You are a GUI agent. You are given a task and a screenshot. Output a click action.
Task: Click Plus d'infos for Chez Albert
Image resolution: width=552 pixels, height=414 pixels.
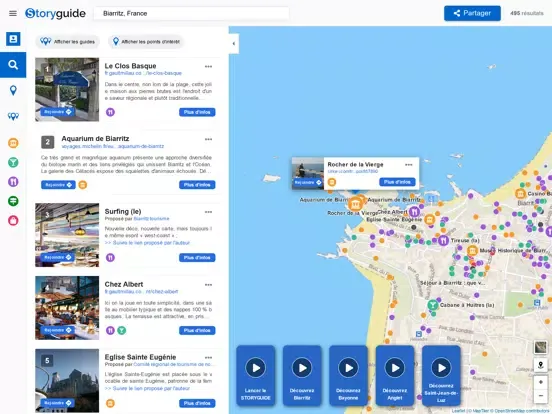coord(197,330)
